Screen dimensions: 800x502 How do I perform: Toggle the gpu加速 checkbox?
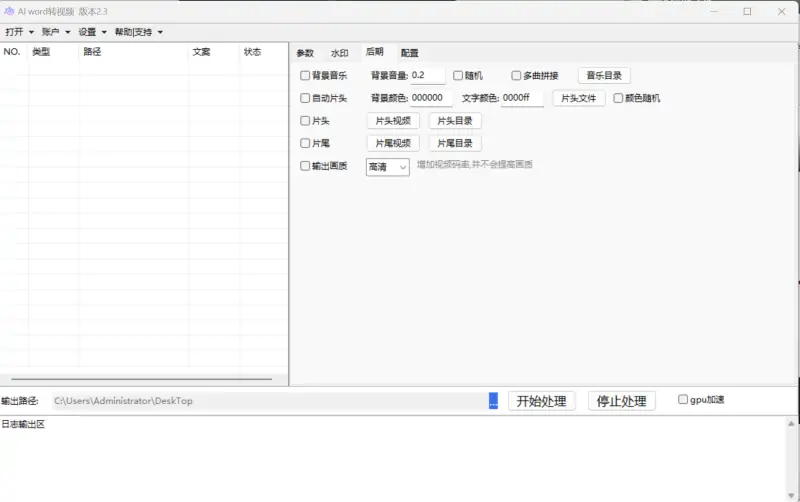(683, 399)
